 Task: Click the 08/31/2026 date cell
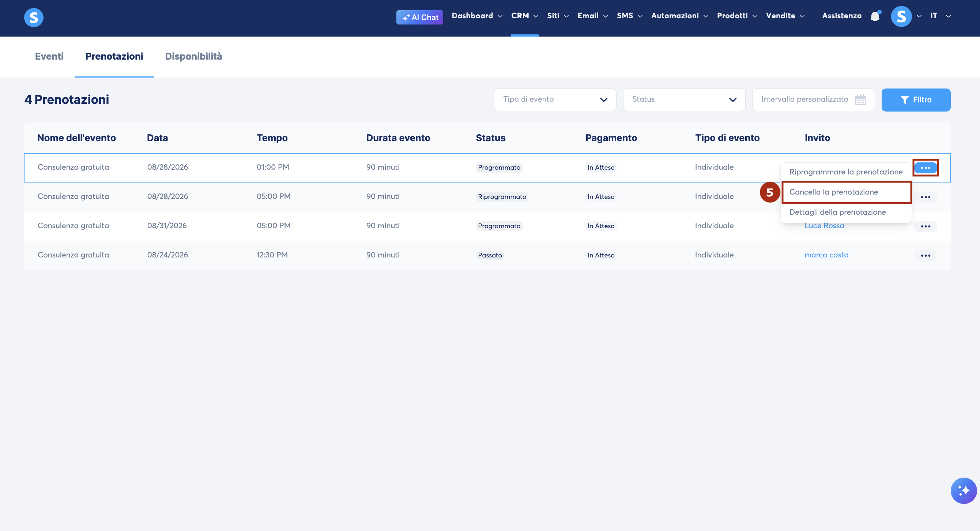tap(167, 226)
